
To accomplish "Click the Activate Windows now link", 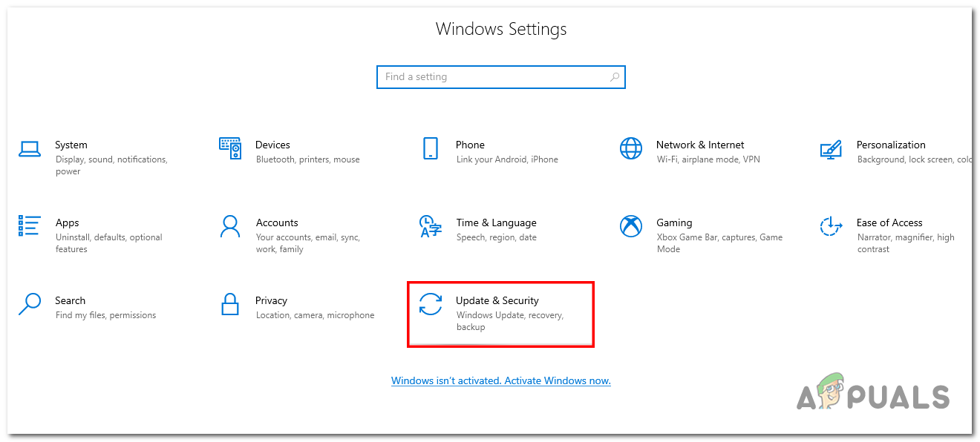I will [501, 380].
